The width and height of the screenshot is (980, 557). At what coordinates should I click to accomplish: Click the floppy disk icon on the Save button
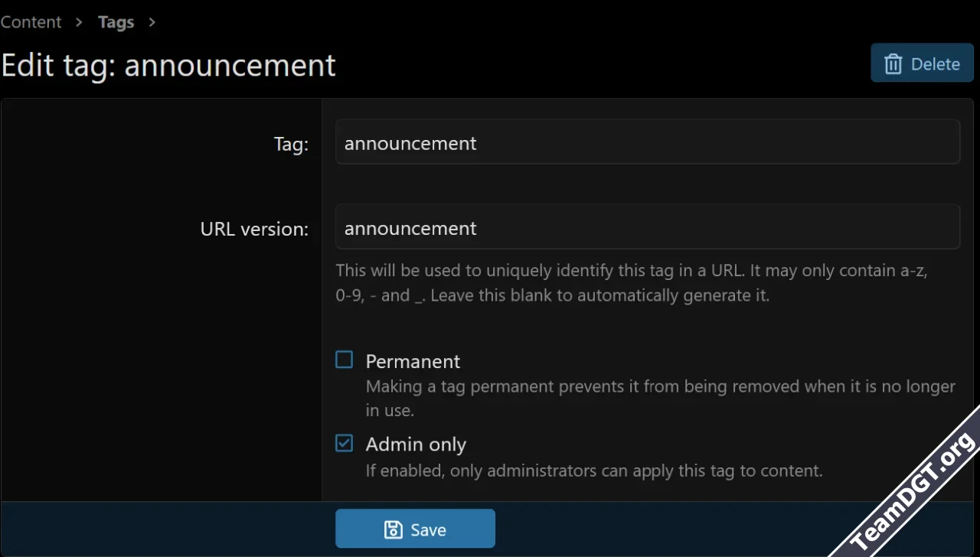(393, 529)
